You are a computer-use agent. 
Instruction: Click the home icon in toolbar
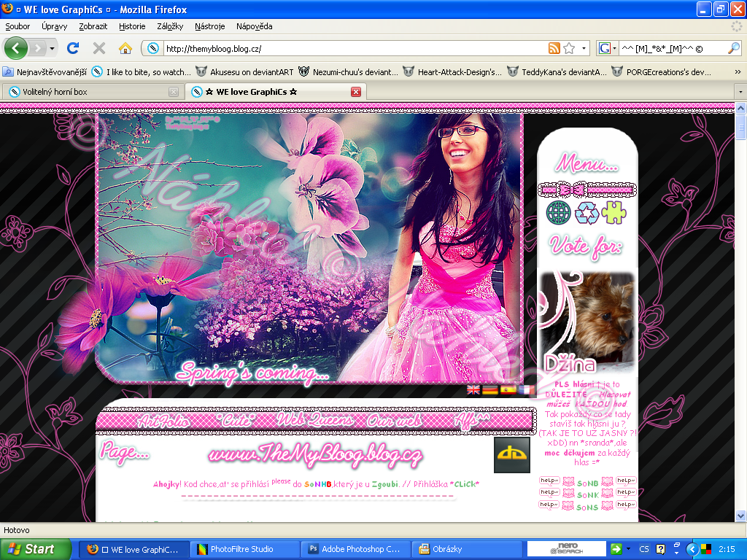pos(125,49)
